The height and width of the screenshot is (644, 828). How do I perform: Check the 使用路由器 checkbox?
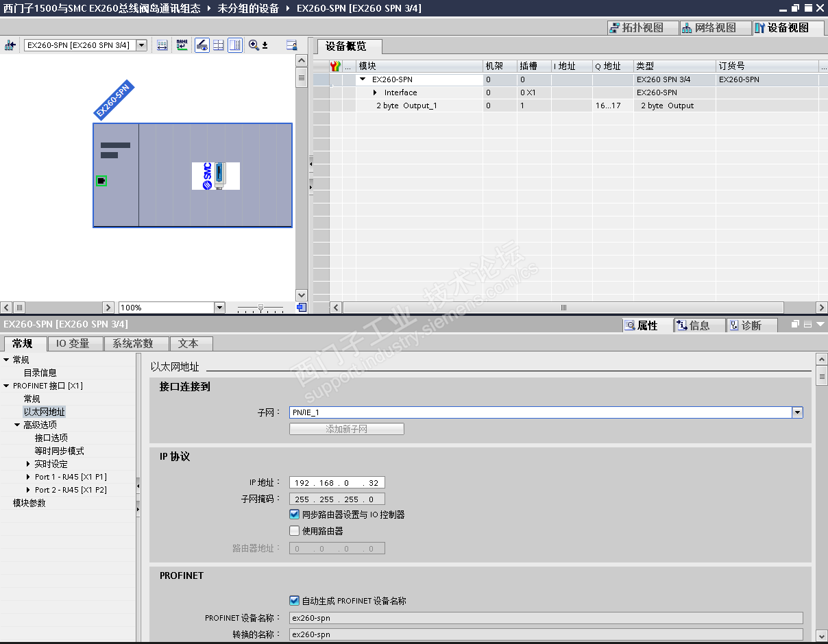[x=295, y=531]
